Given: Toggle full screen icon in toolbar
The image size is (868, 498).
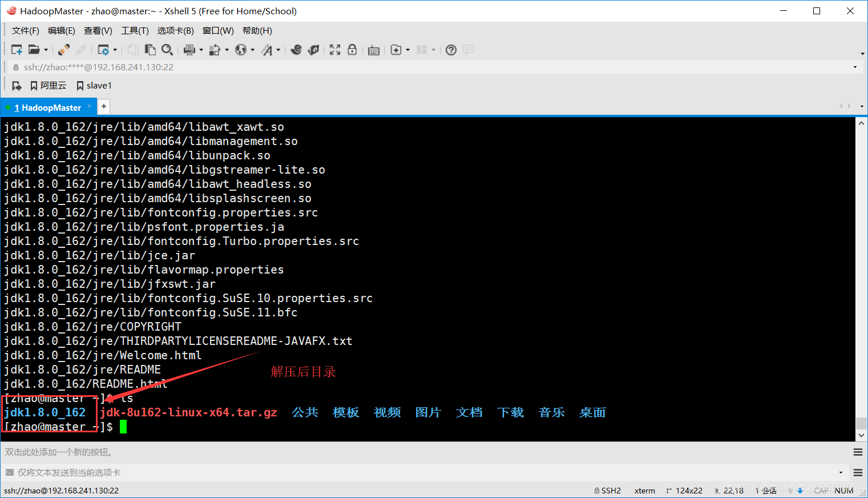Looking at the screenshot, I should coord(335,50).
